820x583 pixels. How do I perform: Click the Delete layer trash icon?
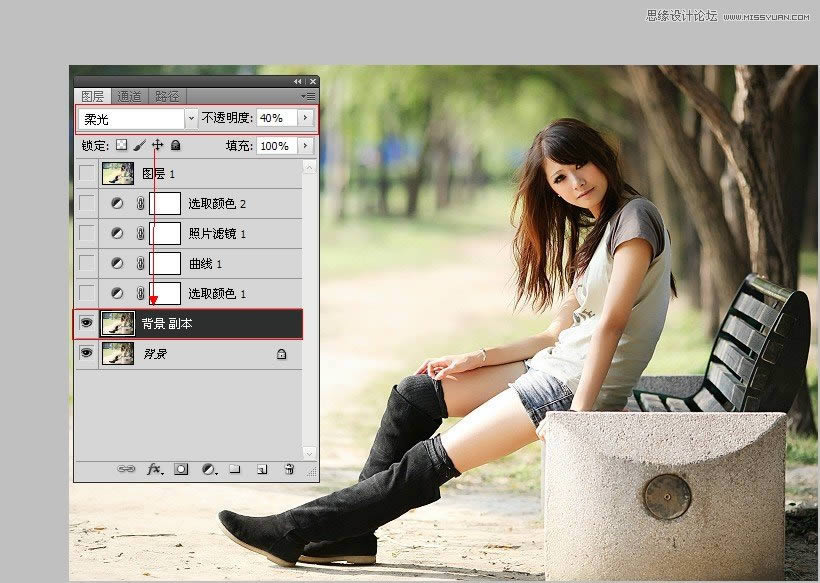coord(288,468)
